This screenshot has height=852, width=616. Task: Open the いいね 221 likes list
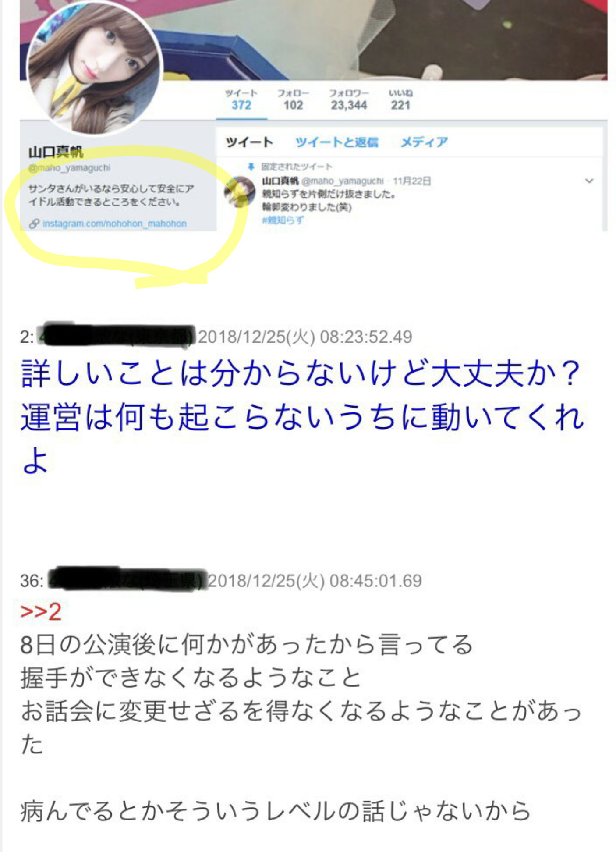(400, 99)
